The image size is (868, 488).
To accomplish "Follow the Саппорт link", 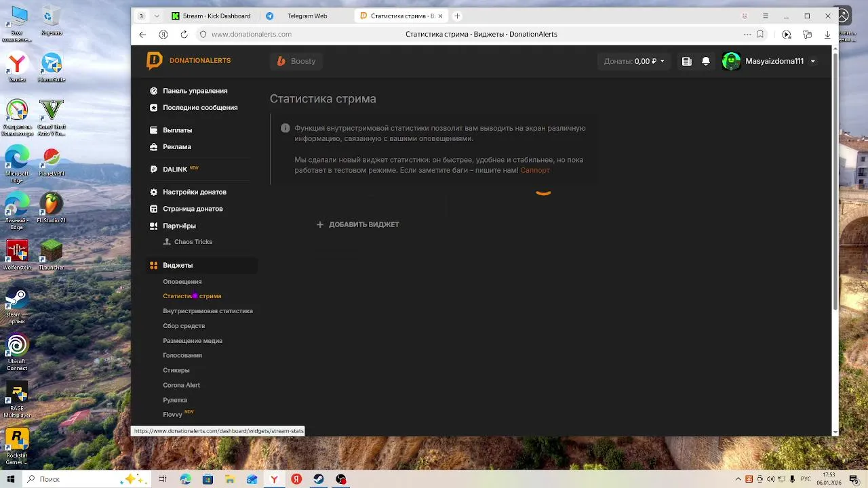I will tap(535, 170).
